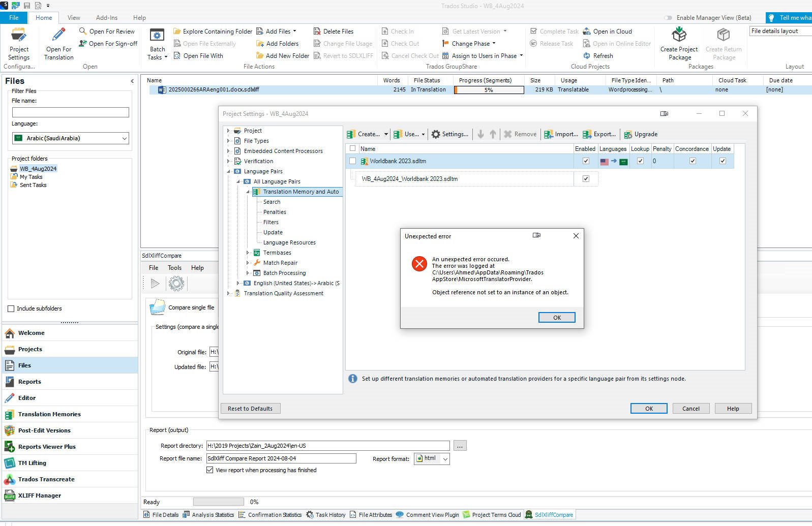The image size is (812, 526).
Task: Click OK in the error dialog
Action: tap(557, 318)
